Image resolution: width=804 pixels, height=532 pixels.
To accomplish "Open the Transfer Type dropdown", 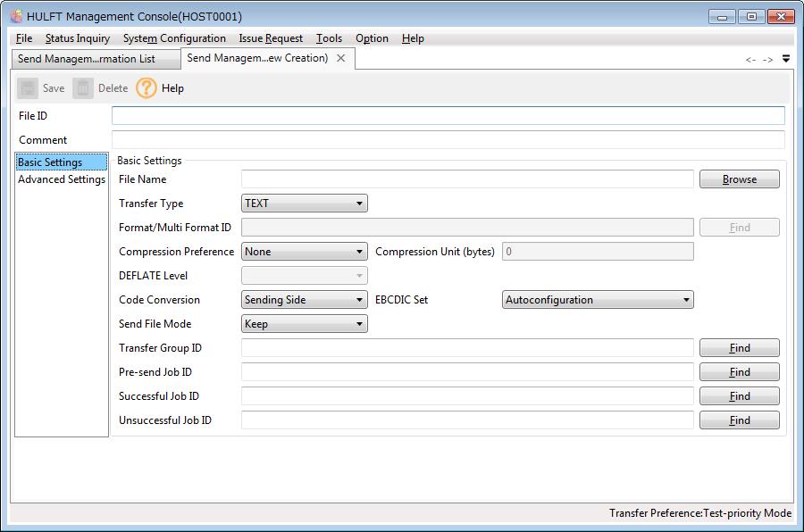I will [304, 204].
